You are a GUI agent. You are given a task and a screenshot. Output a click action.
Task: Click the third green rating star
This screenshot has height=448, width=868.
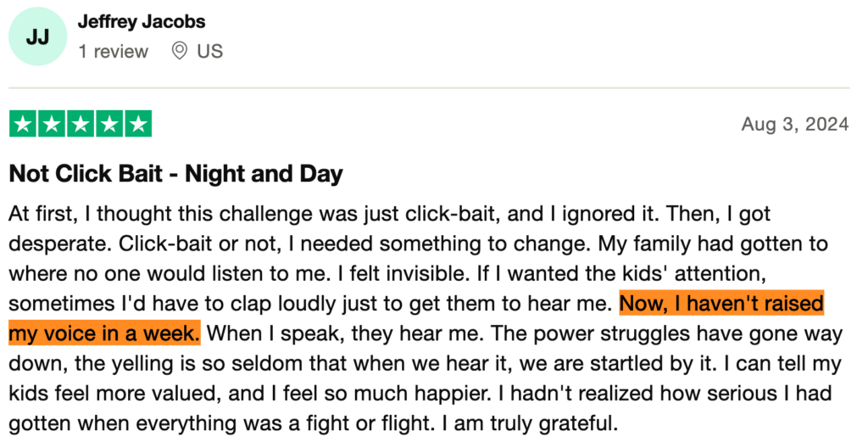click(81, 124)
